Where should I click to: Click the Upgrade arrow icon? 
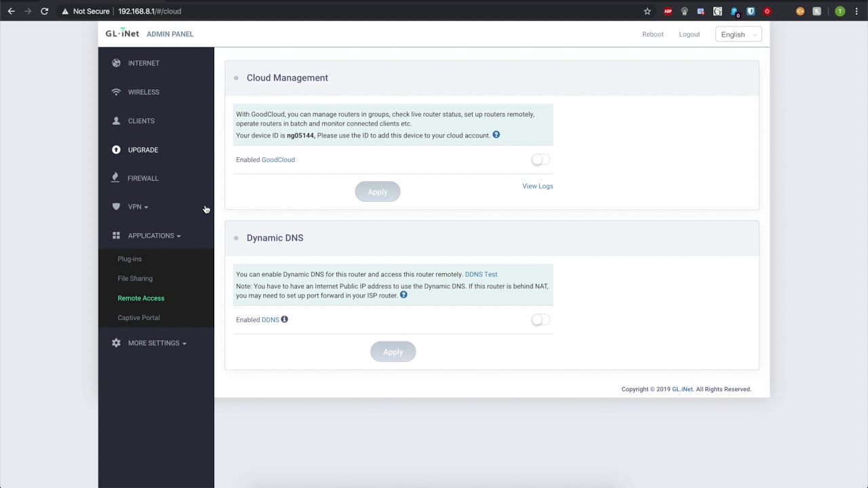click(x=116, y=150)
